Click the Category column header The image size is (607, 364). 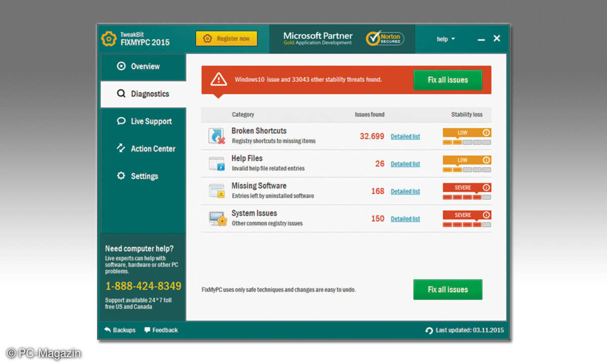point(243,115)
